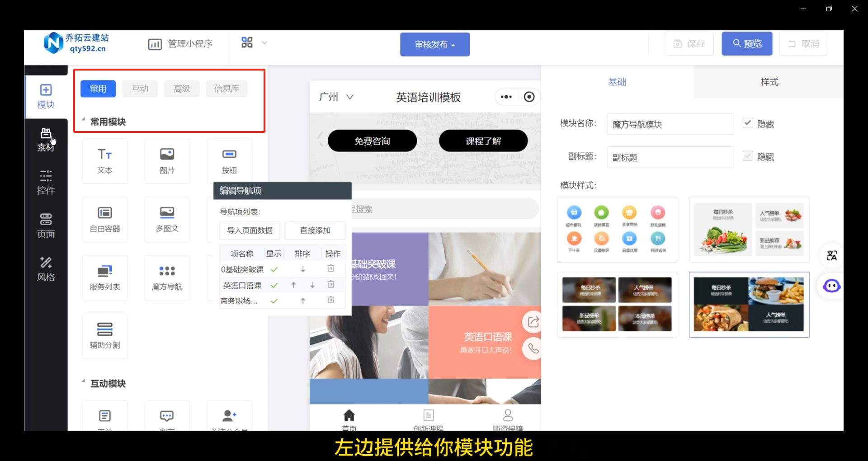Click 导入页面数据 button
Screen dimensions: 868x461
tap(250, 230)
